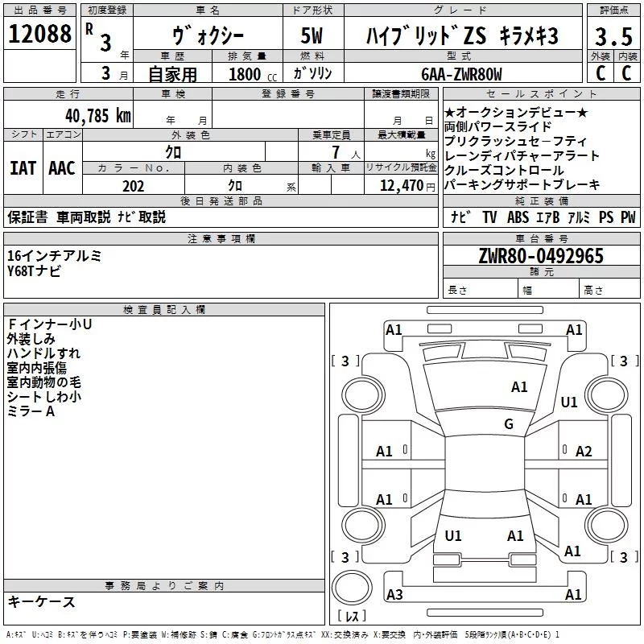Click the [レス] spare tire label
The height and width of the screenshot is (644, 644).
tap(352, 616)
